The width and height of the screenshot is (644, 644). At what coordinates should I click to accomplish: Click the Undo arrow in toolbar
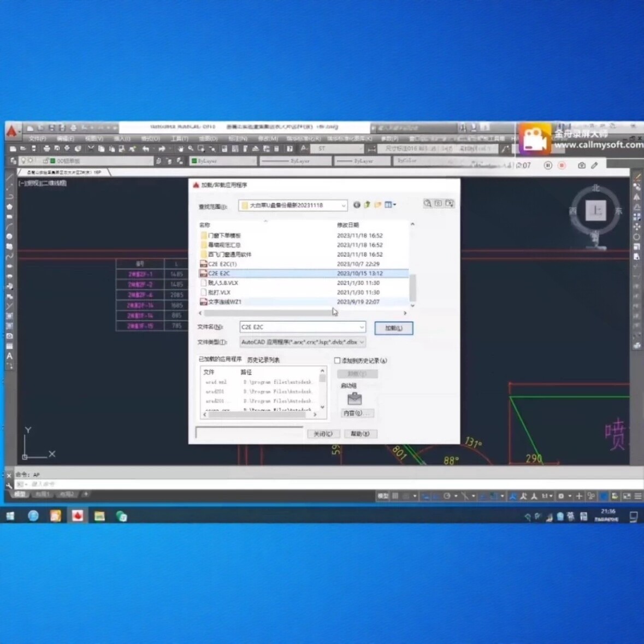[145, 149]
